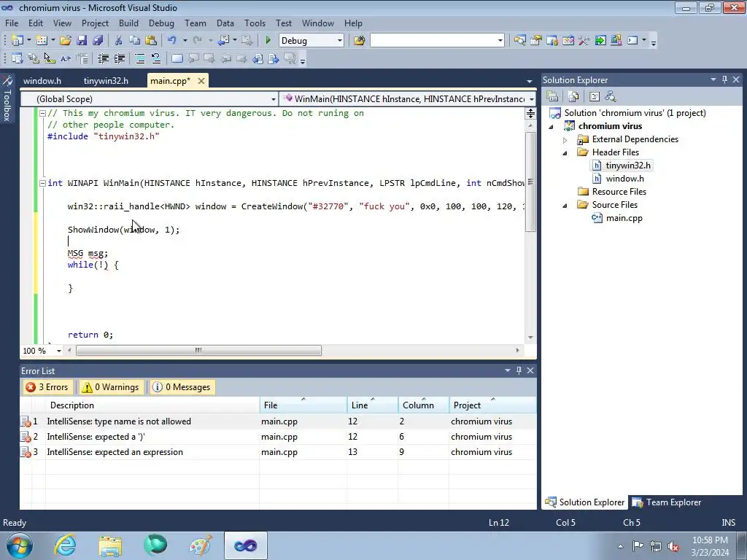This screenshot has height=560, width=747.
Task: Select main.cpp in Solution Explorer
Action: pos(624,218)
